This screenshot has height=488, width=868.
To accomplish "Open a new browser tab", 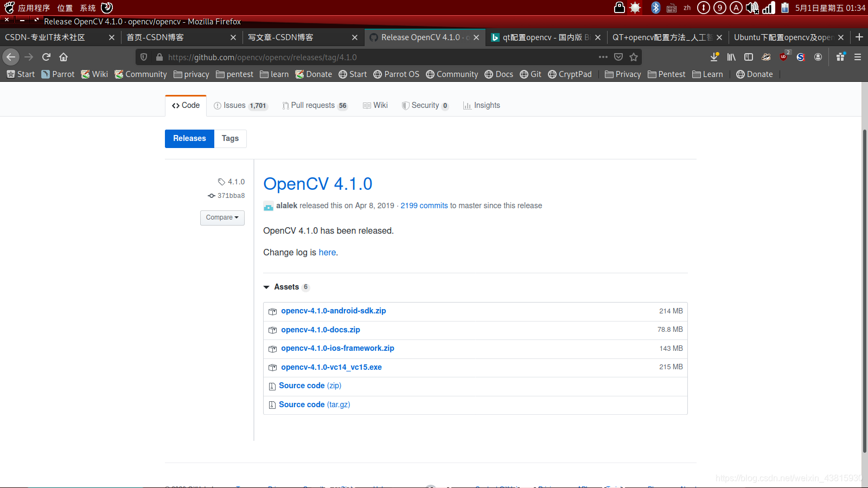I will pyautogui.click(x=859, y=37).
